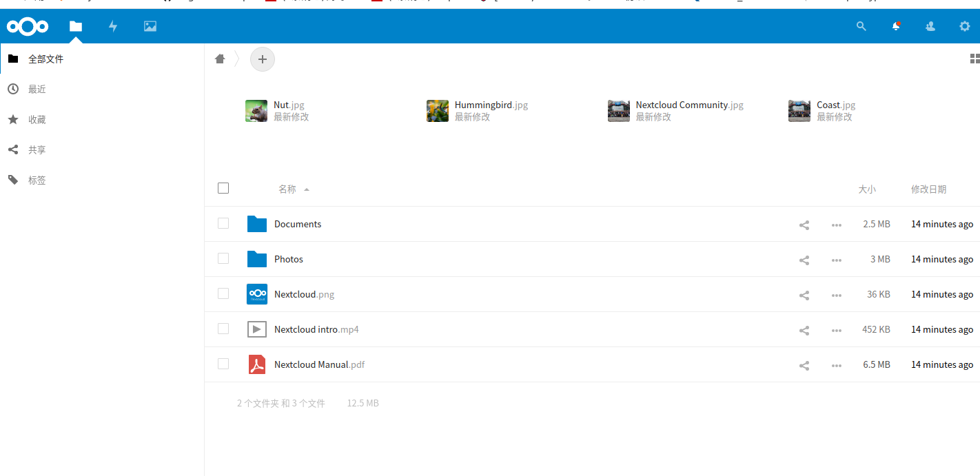Toggle the select-all checkbox above the file list

223,187
